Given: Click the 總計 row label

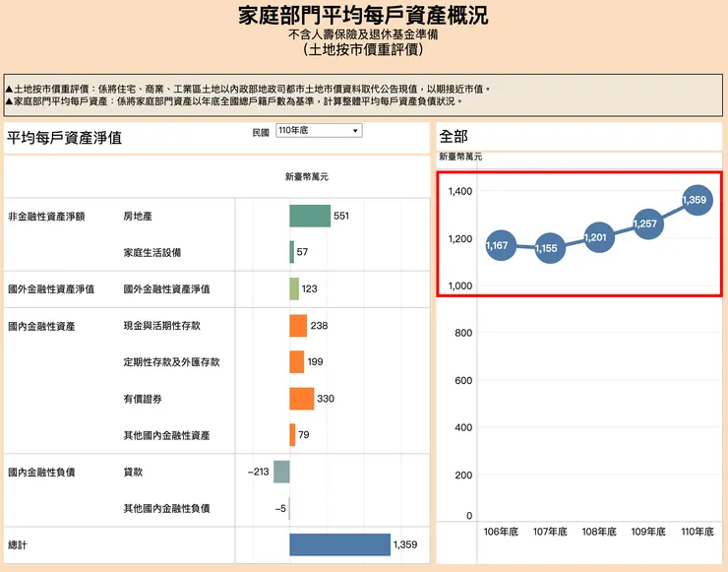Looking at the screenshot, I should [x=17, y=545].
